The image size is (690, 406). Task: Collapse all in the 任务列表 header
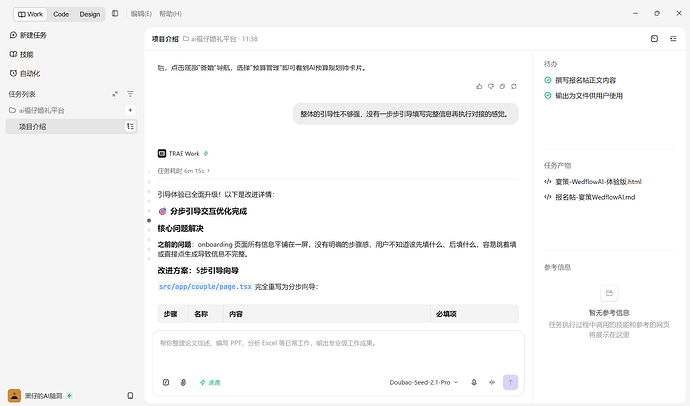[x=115, y=94]
